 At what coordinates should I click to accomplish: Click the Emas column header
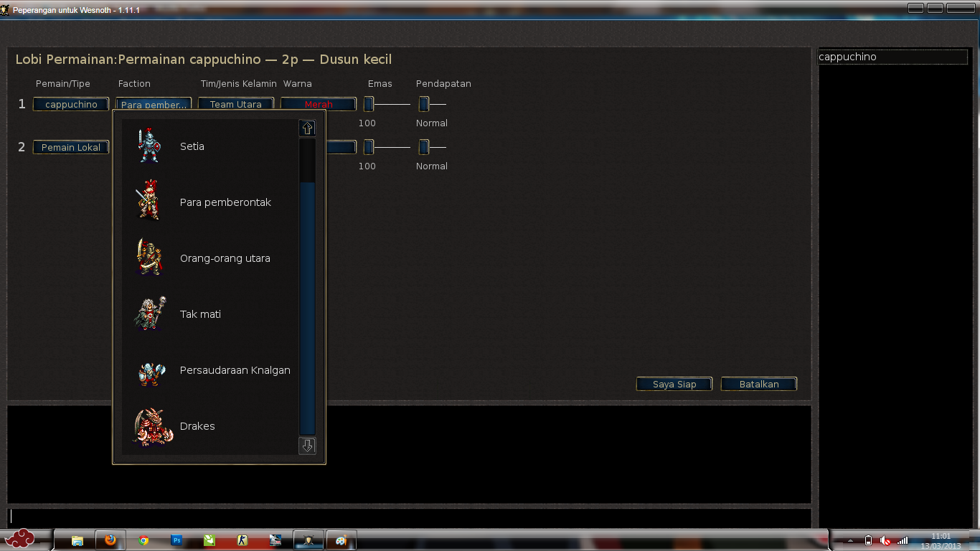click(x=380, y=84)
